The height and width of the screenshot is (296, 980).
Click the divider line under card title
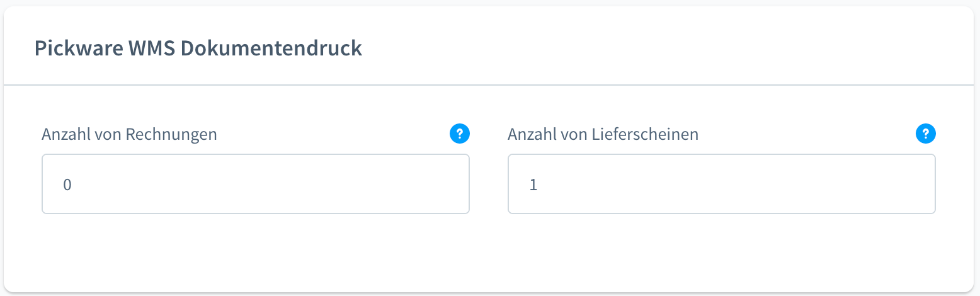(489, 84)
